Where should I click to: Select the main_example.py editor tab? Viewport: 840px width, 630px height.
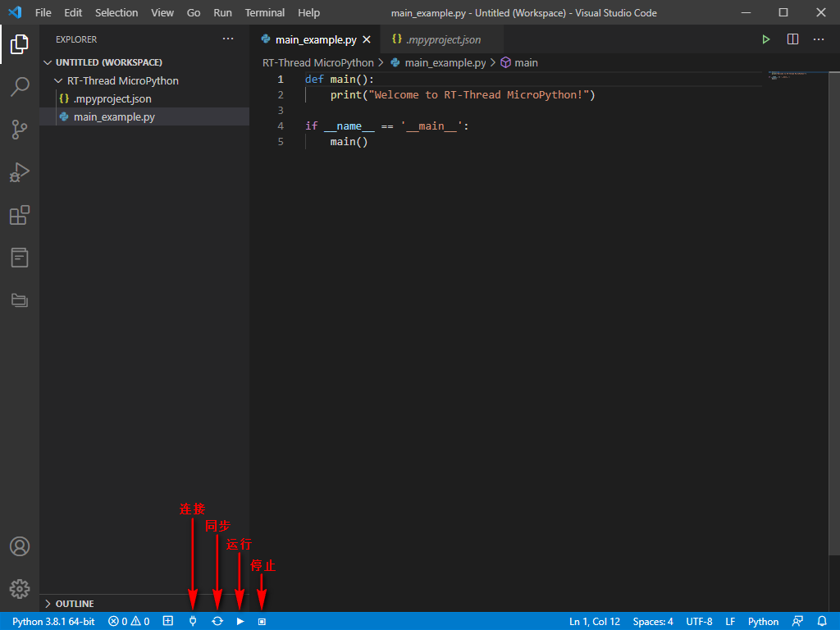pyautogui.click(x=316, y=39)
